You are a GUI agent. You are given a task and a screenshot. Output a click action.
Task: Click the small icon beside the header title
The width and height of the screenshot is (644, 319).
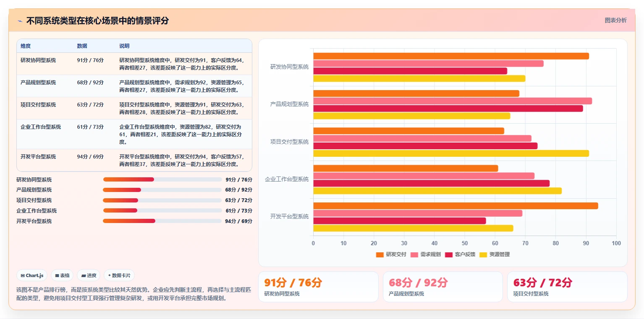20,21
